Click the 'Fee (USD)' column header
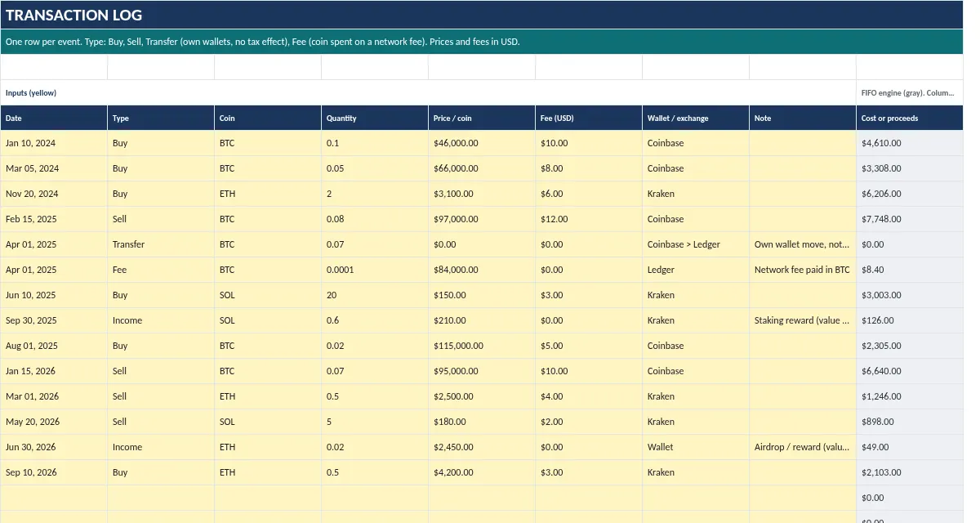The width and height of the screenshot is (980, 523). 589,118
